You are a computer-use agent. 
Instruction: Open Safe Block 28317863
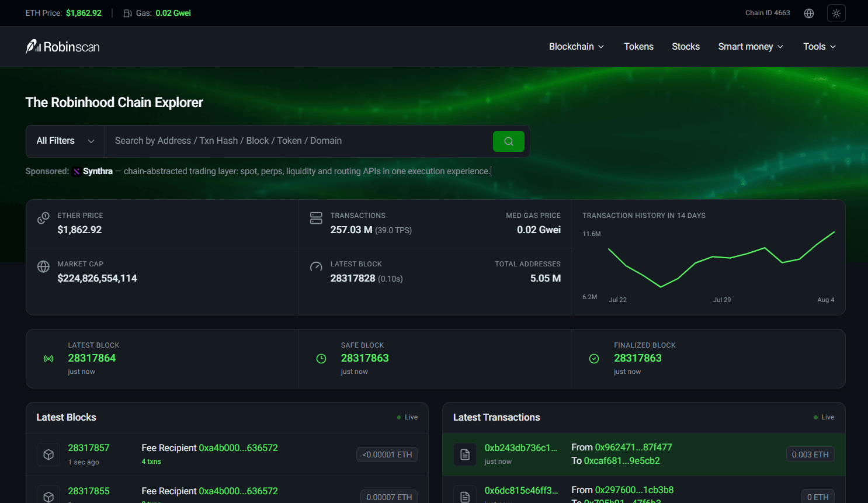click(x=364, y=358)
